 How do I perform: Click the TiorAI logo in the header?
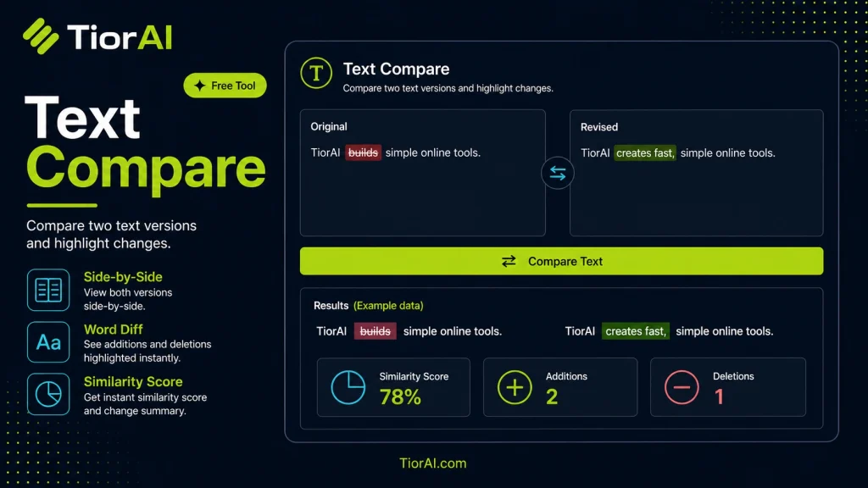click(97, 36)
